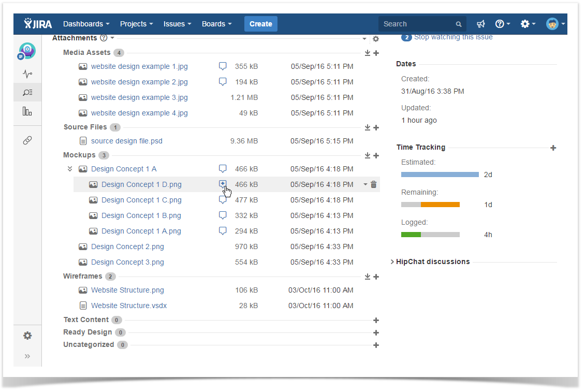Download all Media Assets attachments
The image size is (585, 392).
click(368, 53)
